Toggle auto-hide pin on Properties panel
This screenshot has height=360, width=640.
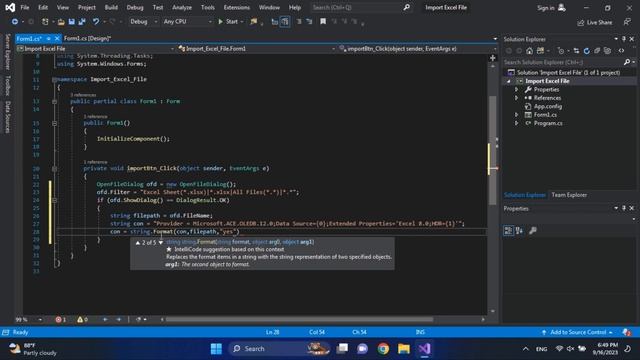(624, 208)
